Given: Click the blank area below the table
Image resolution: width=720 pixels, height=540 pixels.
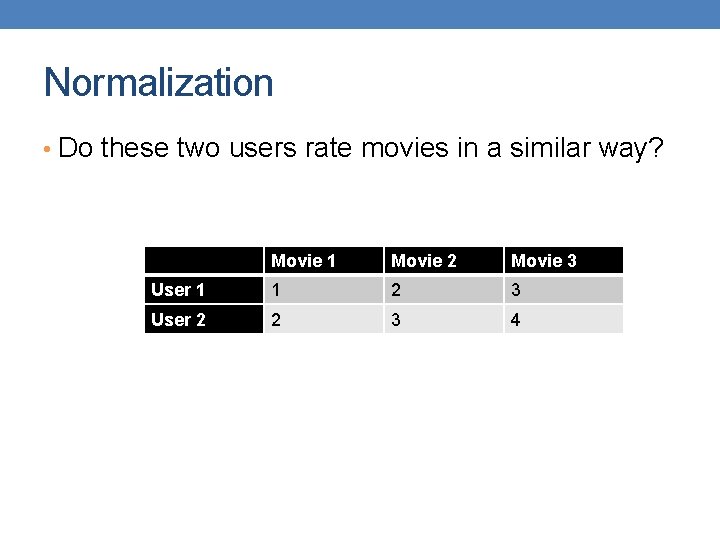Looking at the screenshot, I should (x=360, y=432).
